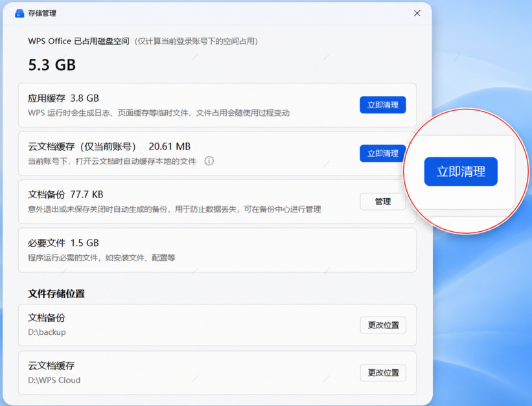Clean 应用缓存 with its 立即清理 button
Screen dimensions: 532x406
click(x=383, y=105)
